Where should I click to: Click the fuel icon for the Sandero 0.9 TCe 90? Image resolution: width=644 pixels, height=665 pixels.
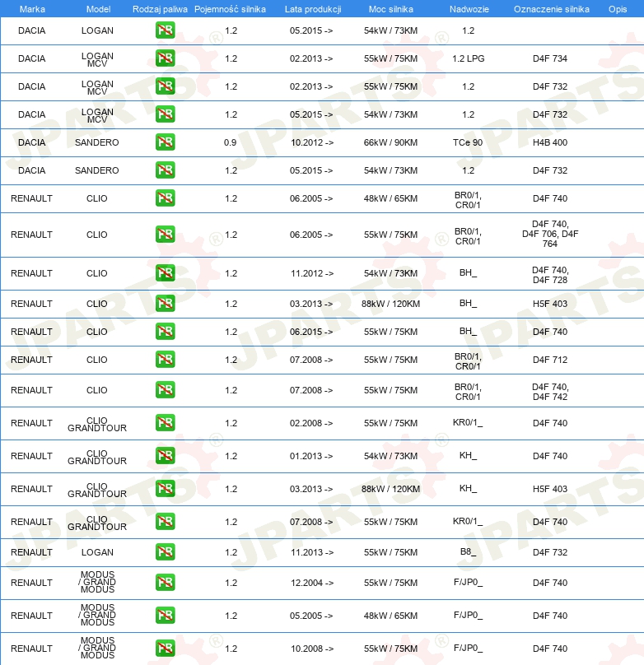[x=165, y=142]
